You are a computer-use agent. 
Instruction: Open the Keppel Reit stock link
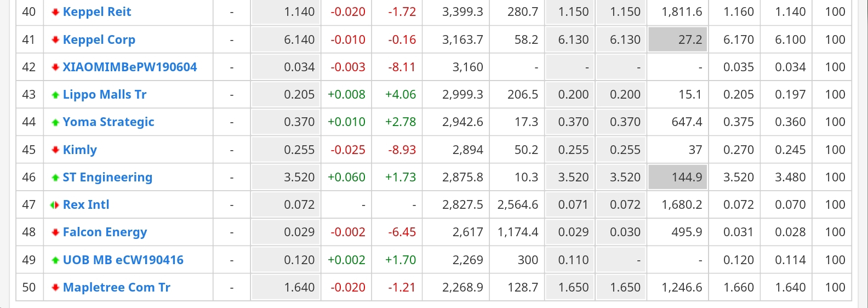[97, 12]
